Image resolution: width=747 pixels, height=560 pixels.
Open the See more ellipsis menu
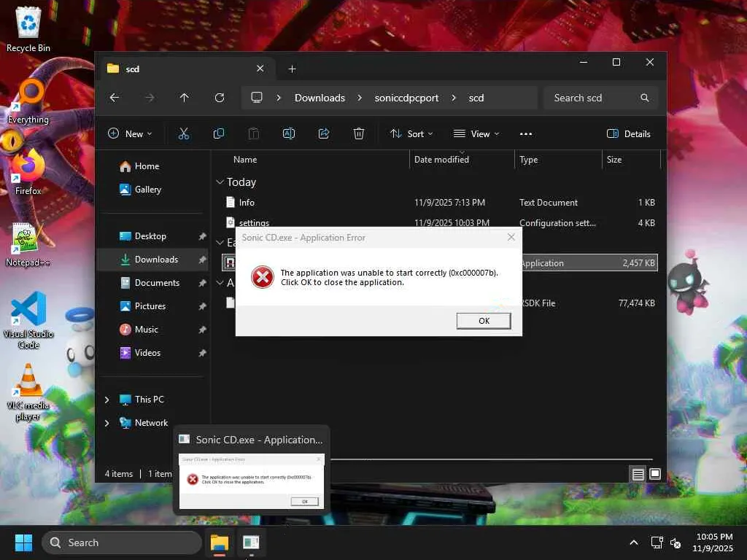[526, 134]
